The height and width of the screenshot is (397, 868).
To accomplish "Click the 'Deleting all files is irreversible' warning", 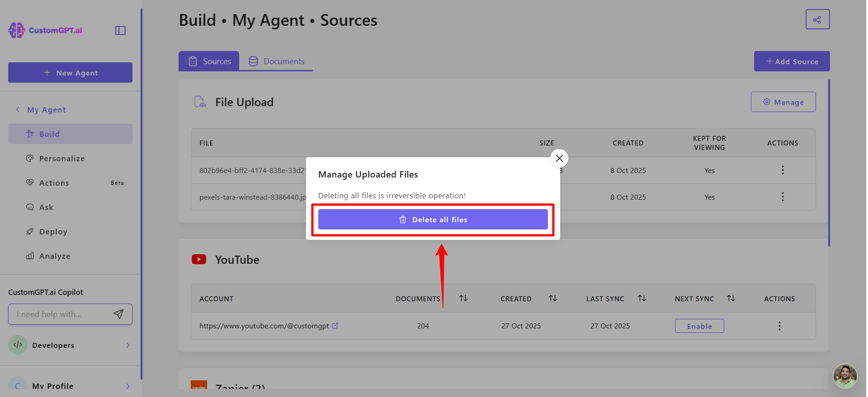I will [392, 196].
